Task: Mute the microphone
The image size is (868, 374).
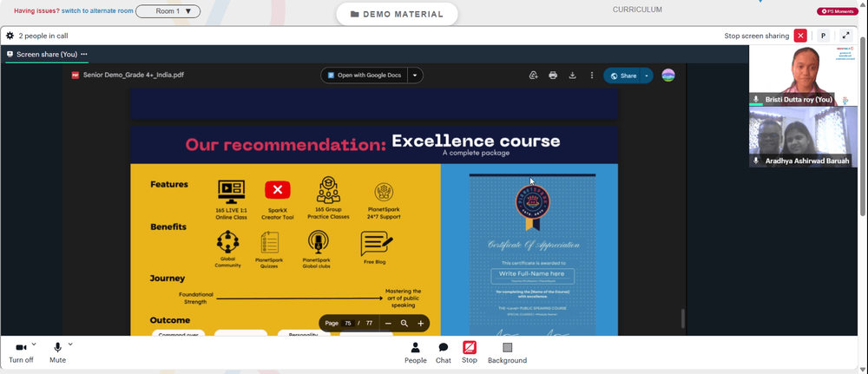Action: point(57,352)
